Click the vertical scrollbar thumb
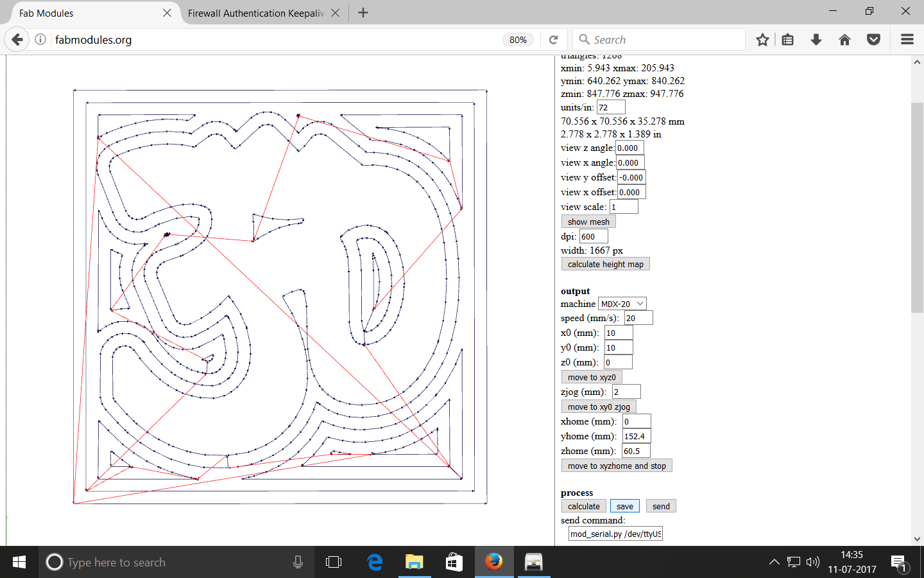Viewport: 924px width, 578px height. pos(917,207)
